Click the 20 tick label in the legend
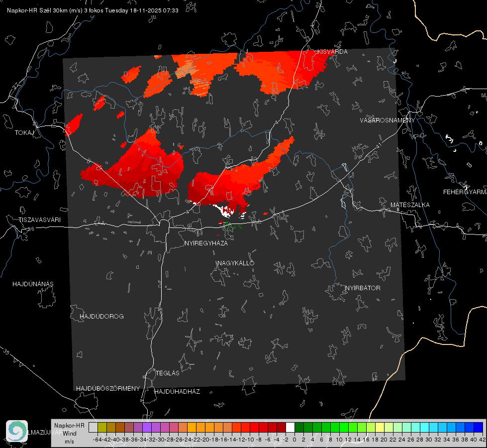Viewport: 487px width, 448px height. tap(384, 440)
